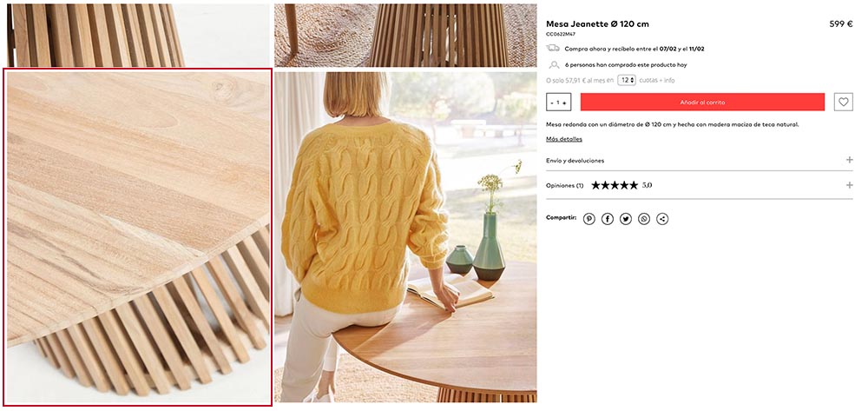Share product via WhatsApp

[644, 219]
